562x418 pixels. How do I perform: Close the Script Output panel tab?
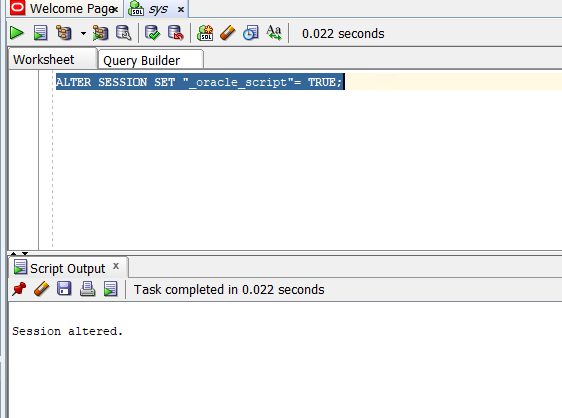pyautogui.click(x=116, y=266)
